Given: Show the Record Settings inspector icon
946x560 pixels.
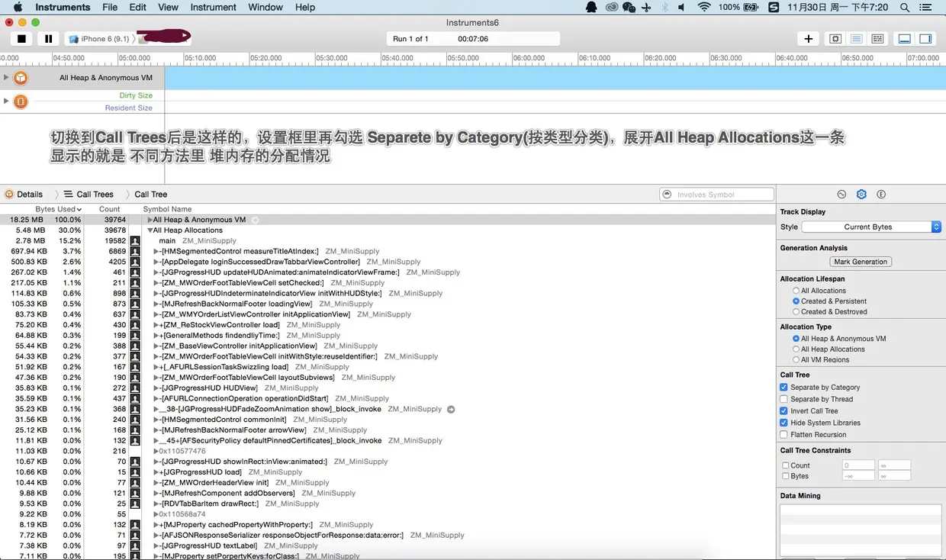Looking at the screenshot, I should point(841,195).
